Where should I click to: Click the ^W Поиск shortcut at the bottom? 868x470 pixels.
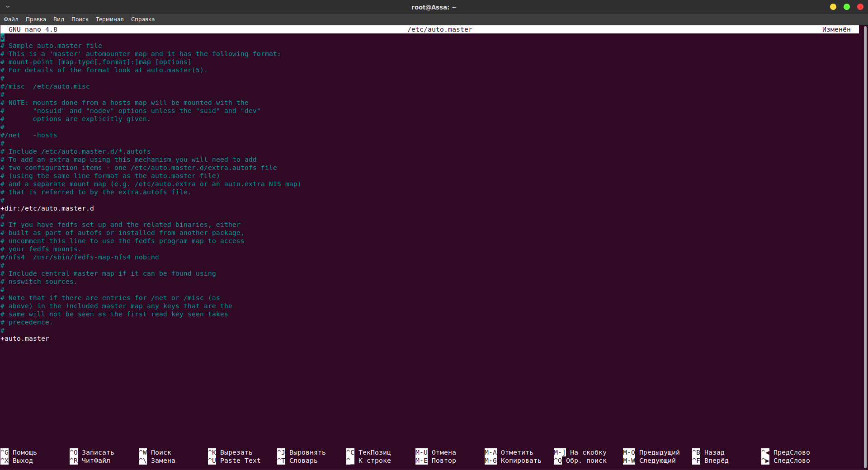[x=155, y=452]
